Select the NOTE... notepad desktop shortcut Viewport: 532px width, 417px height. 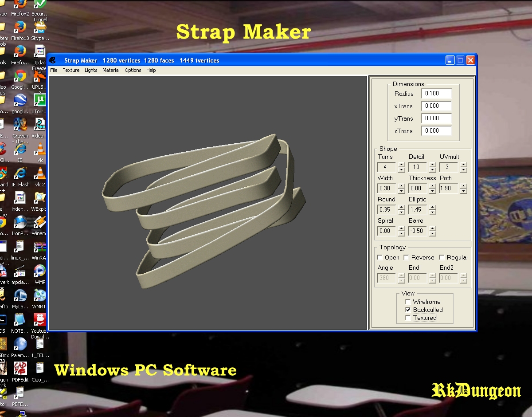pyautogui.click(x=20, y=323)
